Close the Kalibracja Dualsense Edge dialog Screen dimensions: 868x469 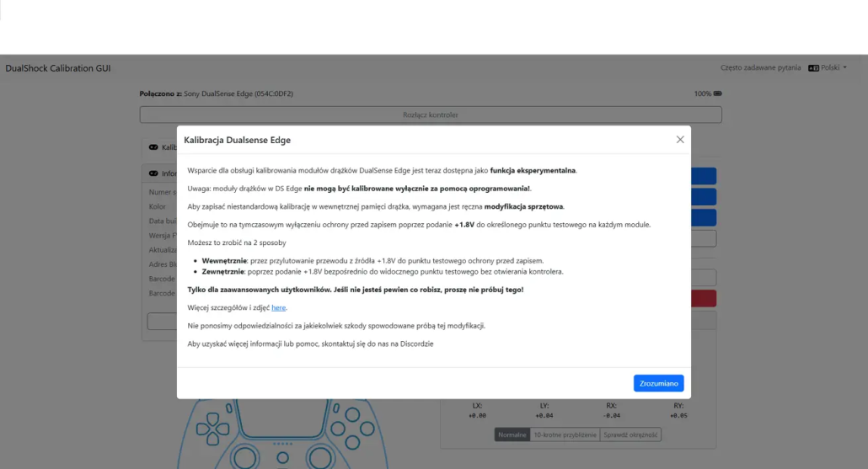pyautogui.click(x=680, y=140)
